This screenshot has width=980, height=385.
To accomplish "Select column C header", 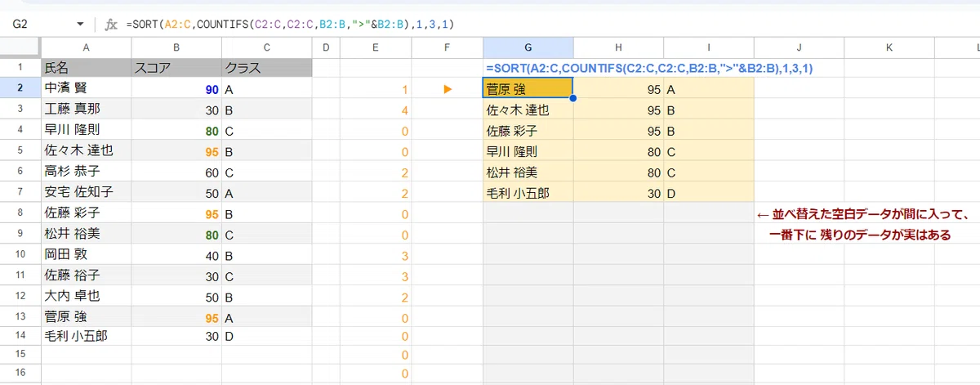I will (x=267, y=48).
